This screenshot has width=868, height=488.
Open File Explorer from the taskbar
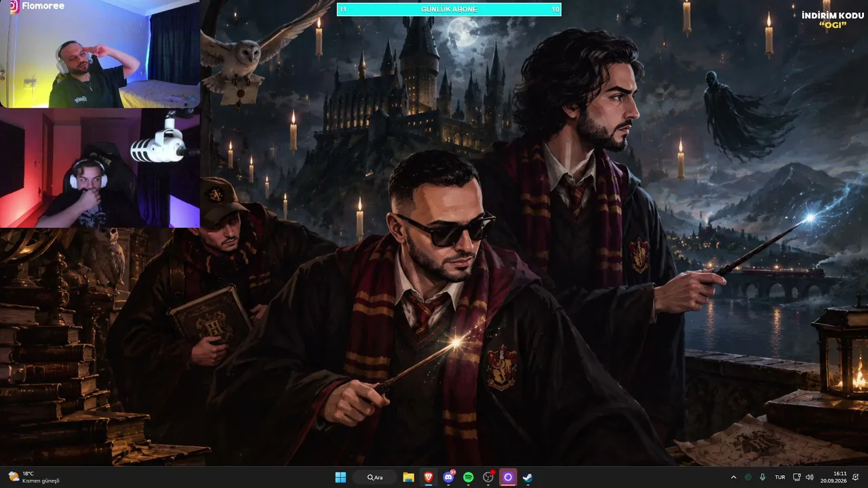tap(408, 477)
